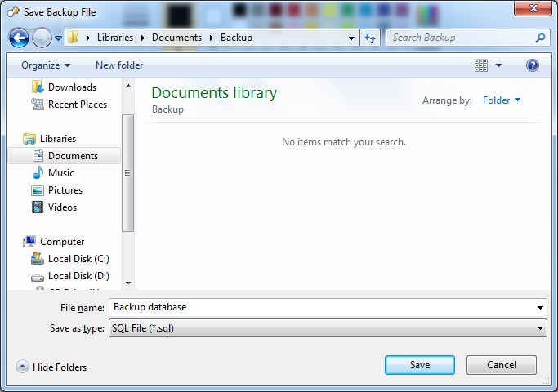Click the Back navigation arrow button
The height and width of the screenshot is (392, 558).
point(20,38)
